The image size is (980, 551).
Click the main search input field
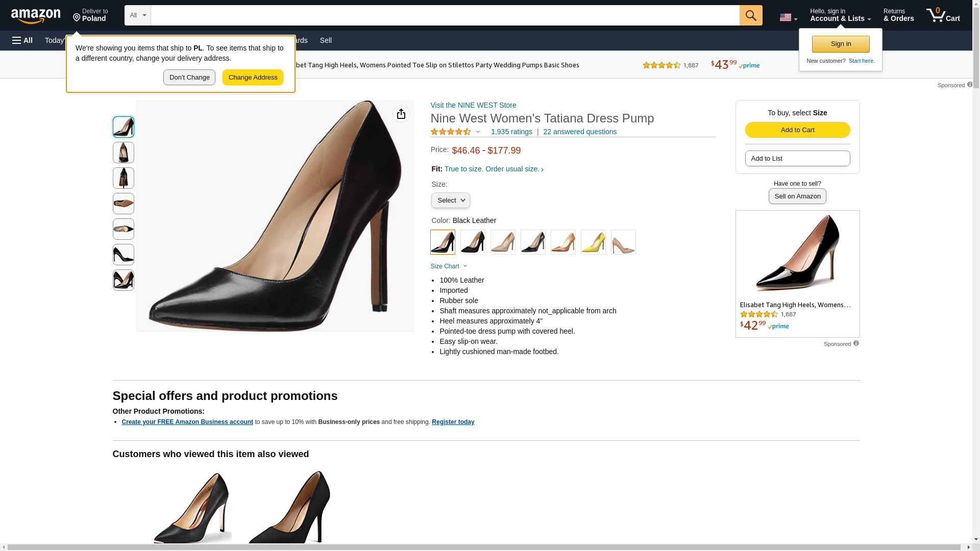[x=445, y=15]
